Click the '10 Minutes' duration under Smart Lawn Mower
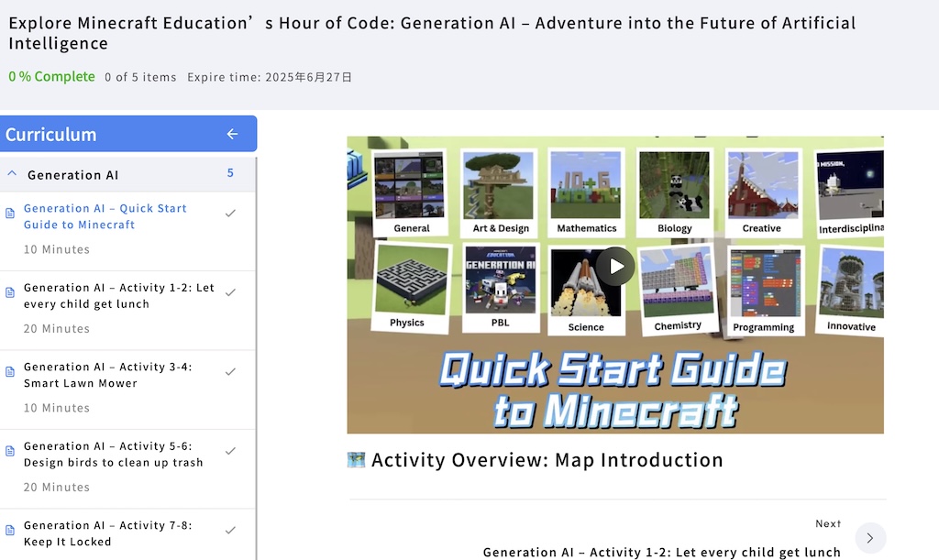939x560 pixels. [56, 408]
